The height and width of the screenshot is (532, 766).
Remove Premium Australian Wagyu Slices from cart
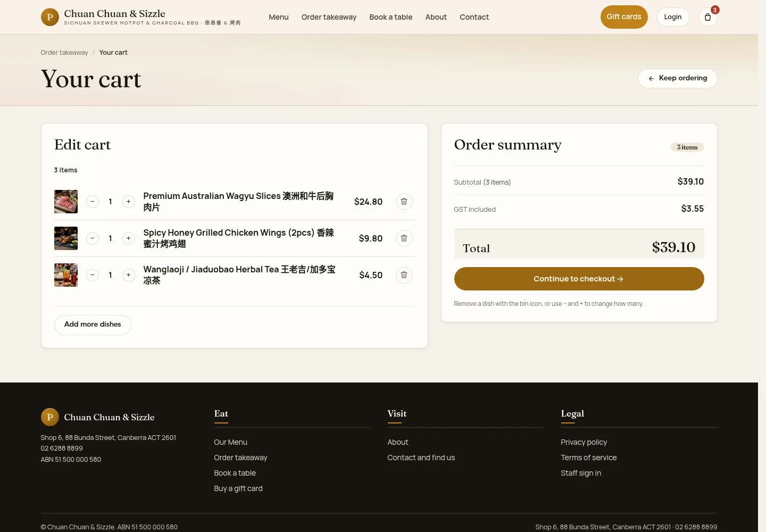pos(404,202)
